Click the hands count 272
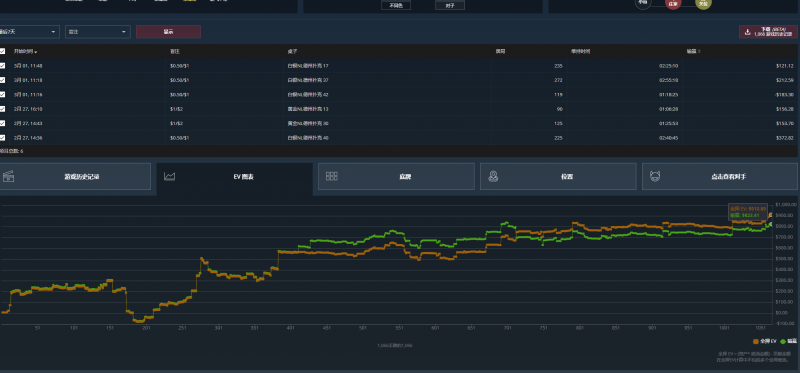The width and height of the screenshot is (800, 373). 558,80
